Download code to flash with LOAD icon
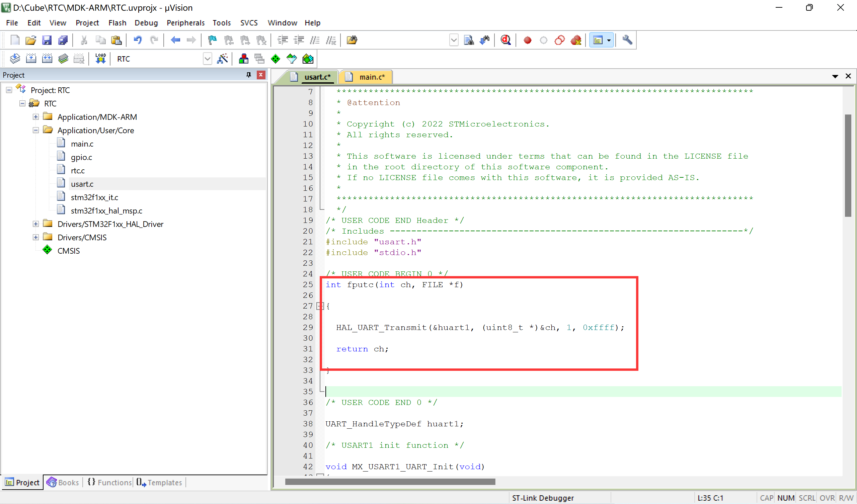 [x=100, y=59]
